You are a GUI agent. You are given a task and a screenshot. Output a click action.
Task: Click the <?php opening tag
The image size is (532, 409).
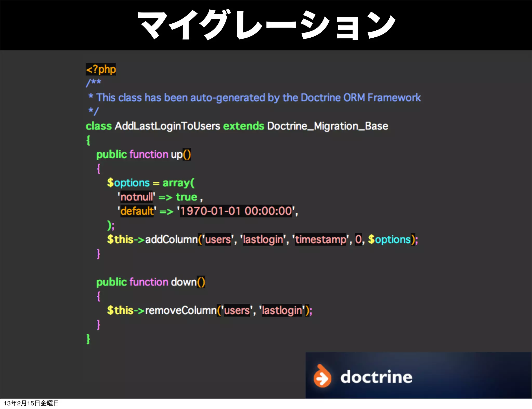click(101, 69)
